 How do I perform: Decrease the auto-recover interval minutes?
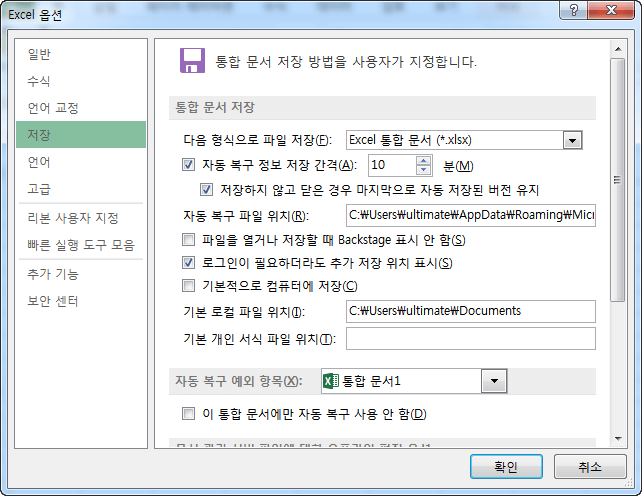coord(424,170)
